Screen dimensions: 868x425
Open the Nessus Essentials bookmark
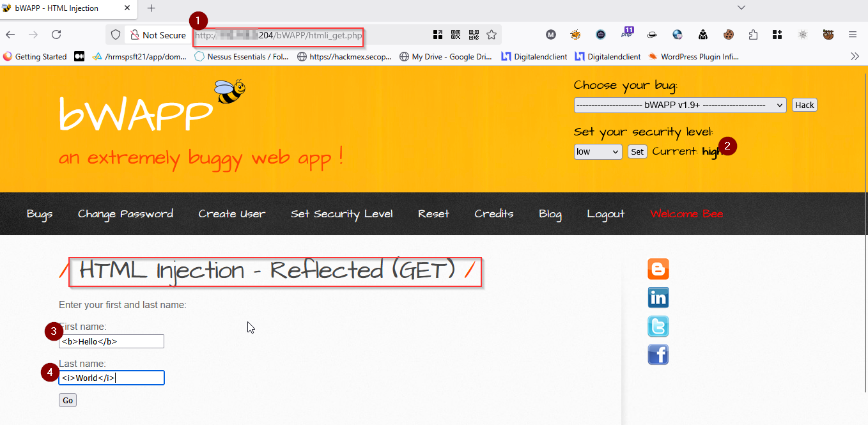242,56
